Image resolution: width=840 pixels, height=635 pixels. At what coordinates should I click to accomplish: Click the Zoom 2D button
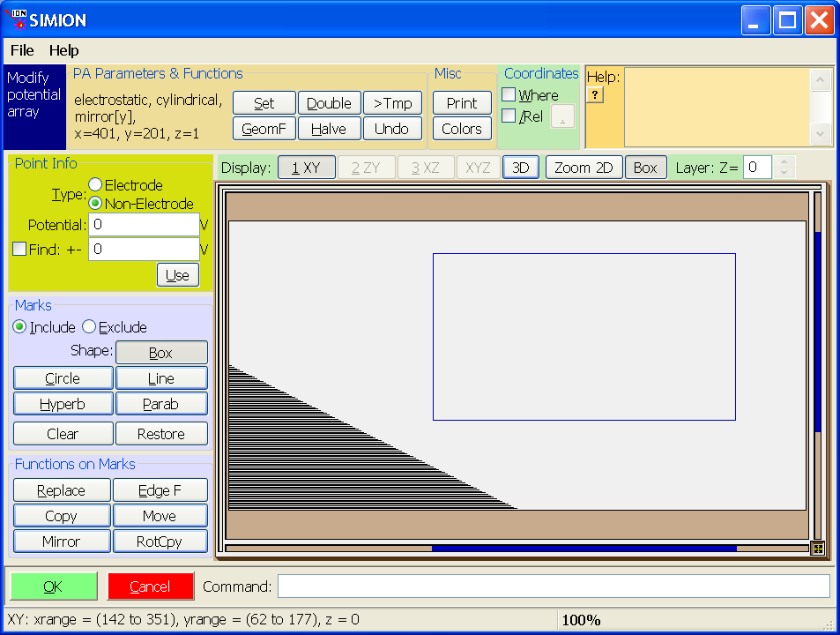point(584,168)
